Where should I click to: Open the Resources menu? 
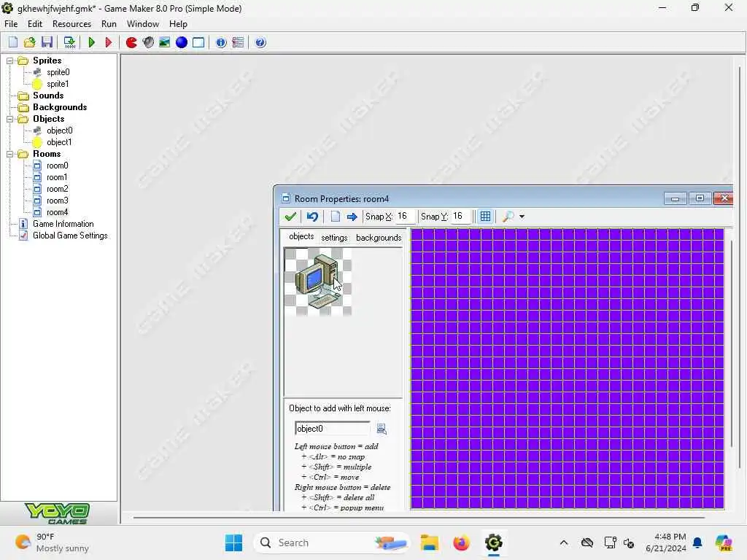71,24
